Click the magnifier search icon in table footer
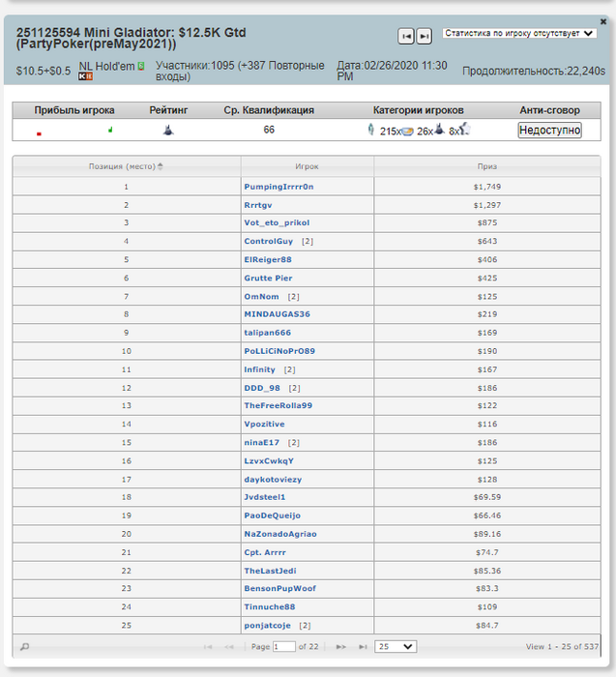Screen dimensions: 616x677 24,646
